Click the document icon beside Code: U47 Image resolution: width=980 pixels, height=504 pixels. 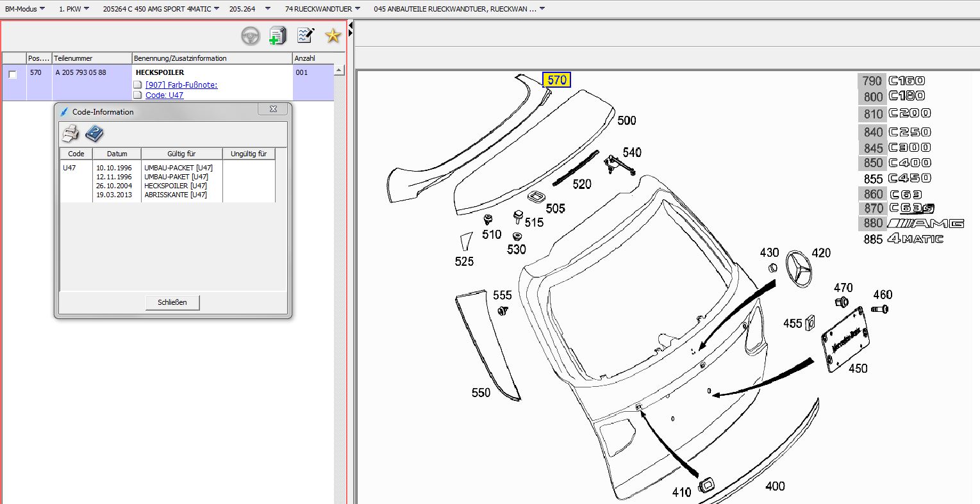137,95
